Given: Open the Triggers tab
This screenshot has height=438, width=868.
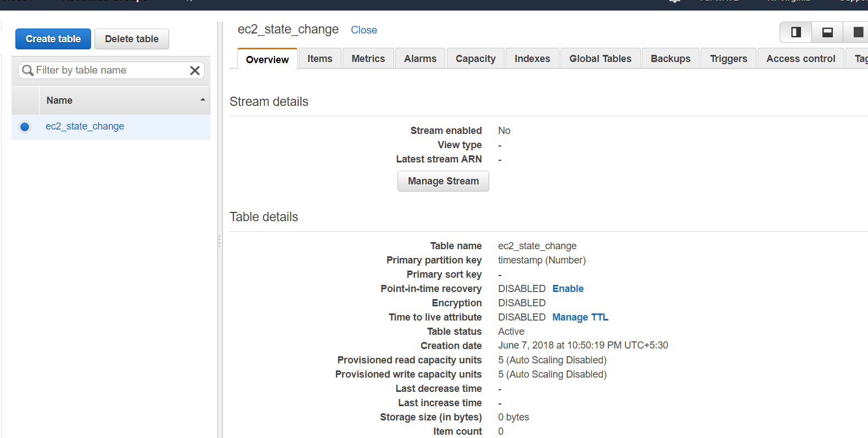Looking at the screenshot, I should coord(728,58).
